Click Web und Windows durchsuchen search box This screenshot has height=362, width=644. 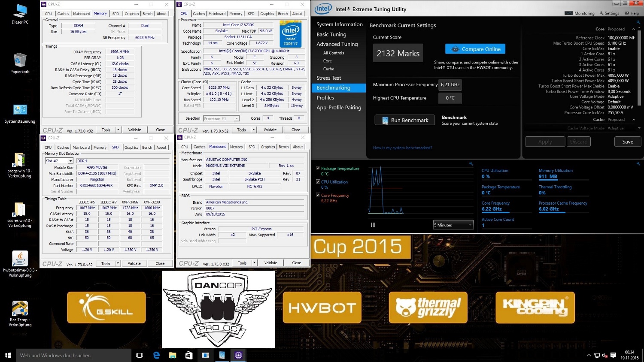(x=73, y=355)
